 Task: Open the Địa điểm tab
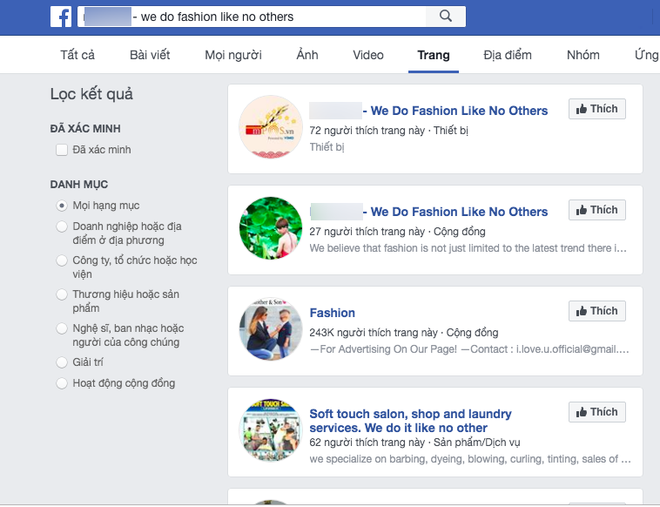point(508,55)
